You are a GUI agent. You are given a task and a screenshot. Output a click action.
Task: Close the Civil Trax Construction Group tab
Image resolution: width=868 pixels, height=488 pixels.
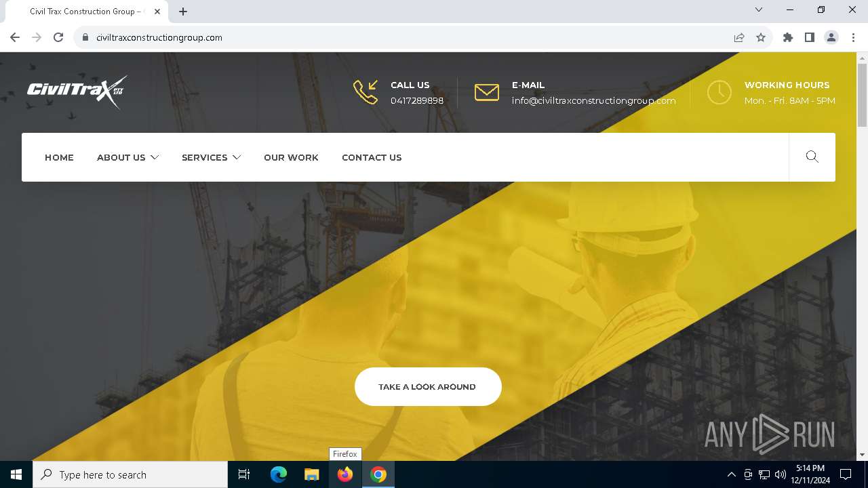click(x=157, y=12)
